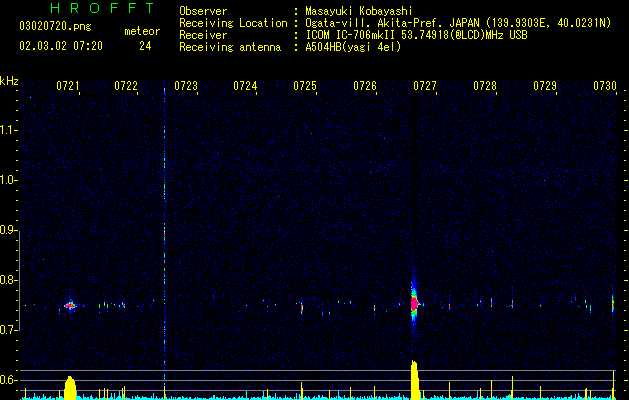Click the date stamp 02.03.02 07:20
This screenshot has width=629, height=400.
(x=61, y=46)
